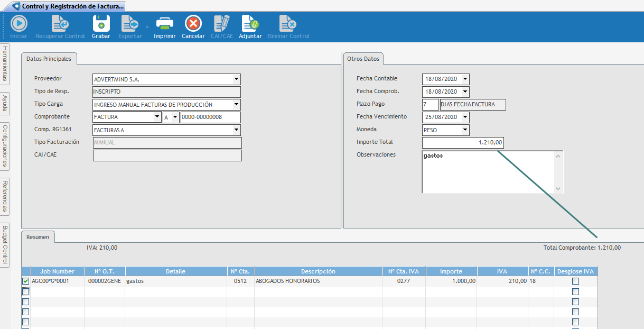
Task: Open the Proveedor dropdown list
Action: (236, 79)
